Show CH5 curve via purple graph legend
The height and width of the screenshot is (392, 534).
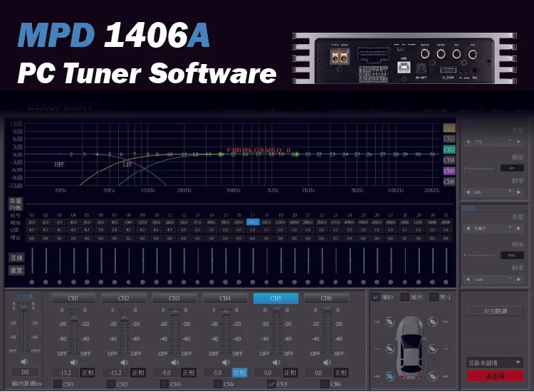pos(449,171)
